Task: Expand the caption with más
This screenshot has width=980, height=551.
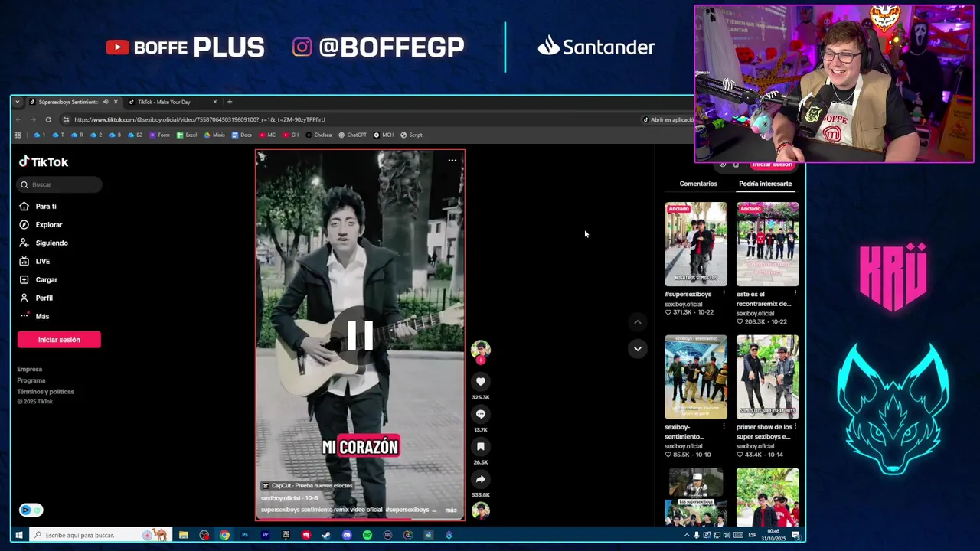Action: tap(451, 510)
